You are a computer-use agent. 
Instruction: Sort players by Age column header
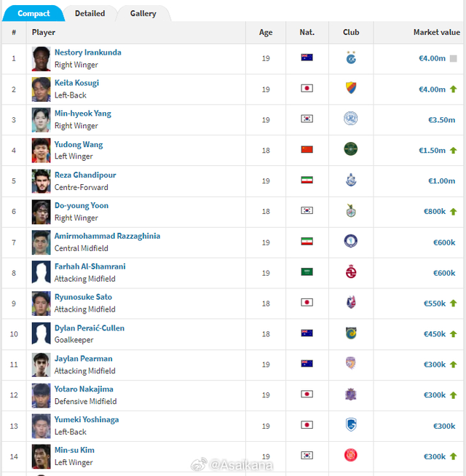[x=266, y=32]
